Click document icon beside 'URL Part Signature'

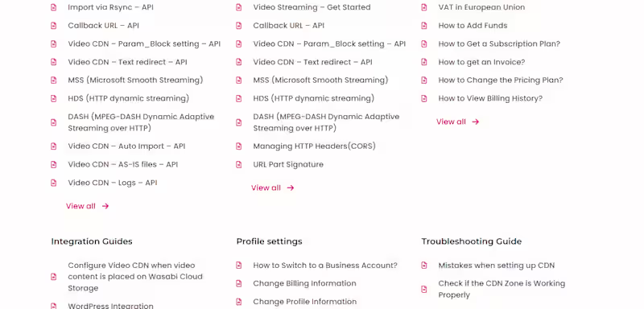pyautogui.click(x=238, y=164)
